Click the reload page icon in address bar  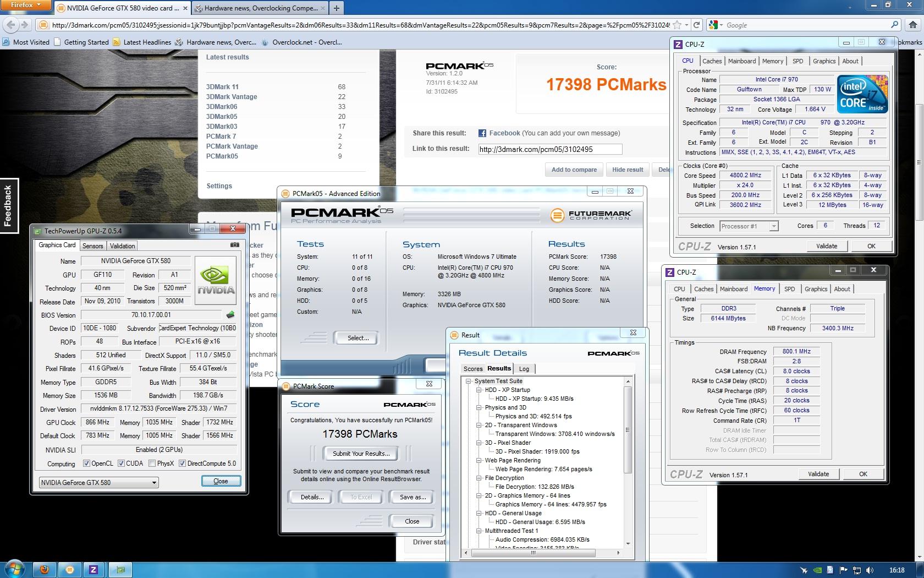[696, 25]
